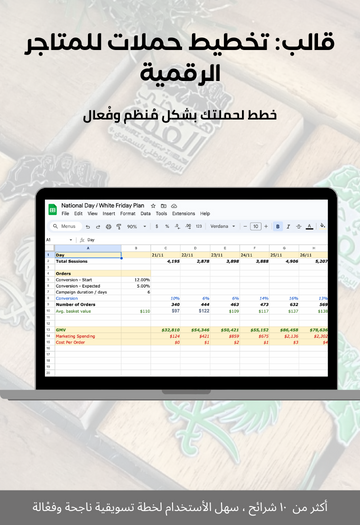Select the Total Sessions cell
The height and width of the screenshot is (525, 360).
(88, 261)
